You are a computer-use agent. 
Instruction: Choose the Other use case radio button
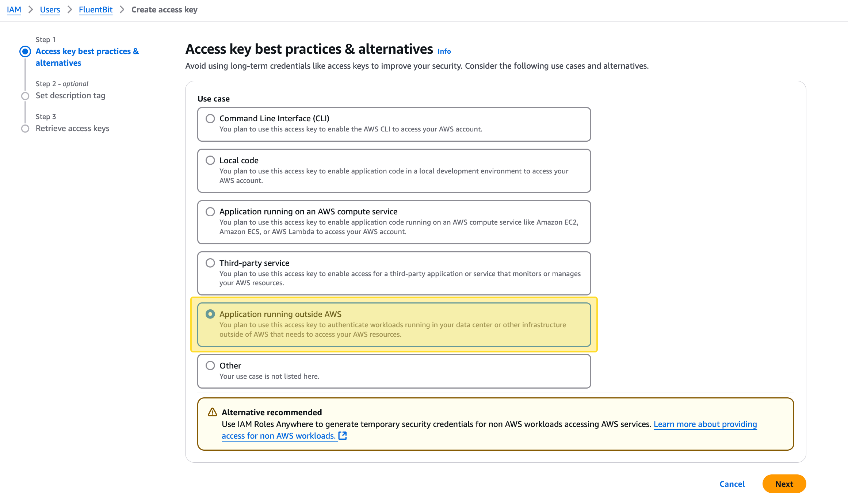click(x=210, y=366)
